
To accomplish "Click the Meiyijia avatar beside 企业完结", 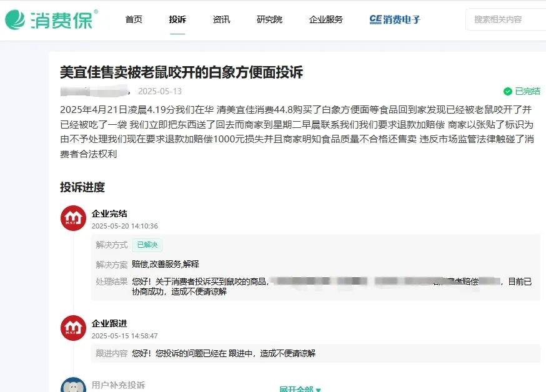I will [73, 218].
